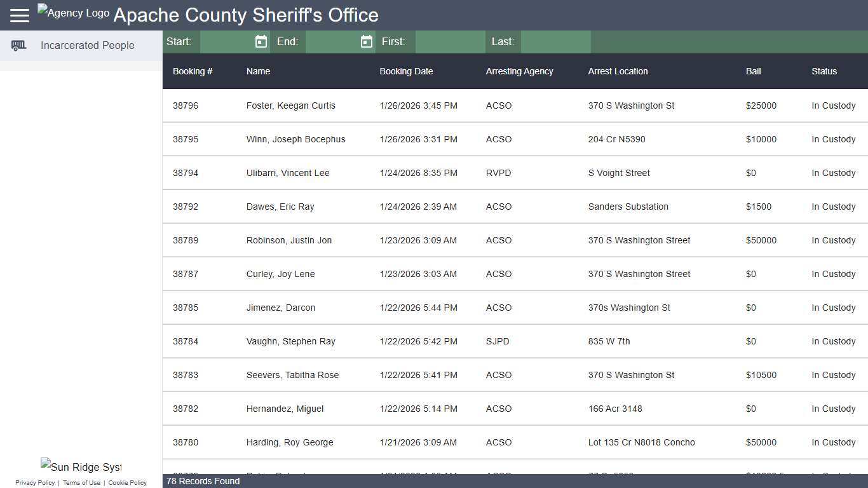The width and height of the screenshot is (868, 488).
Task: Open the hamburger navigation menu
Action: [x=19, y=15]
